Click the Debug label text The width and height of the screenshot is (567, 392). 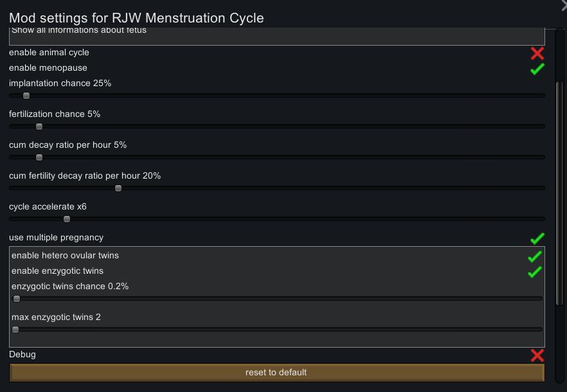(x=22, y=354)
